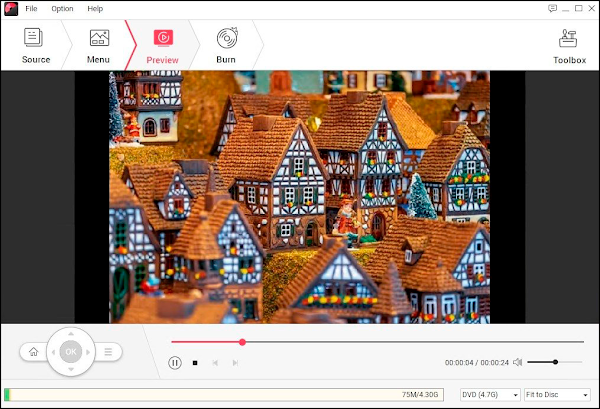Open the Fit to Disc quality dropdown
The image size is (600, 409).
coord(557,394)
